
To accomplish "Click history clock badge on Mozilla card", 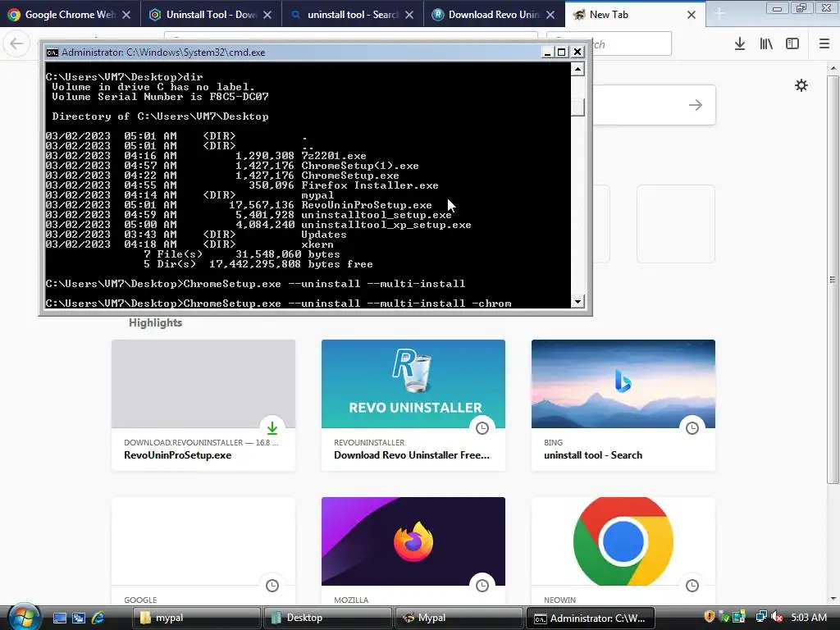I will tap(482, 586).
